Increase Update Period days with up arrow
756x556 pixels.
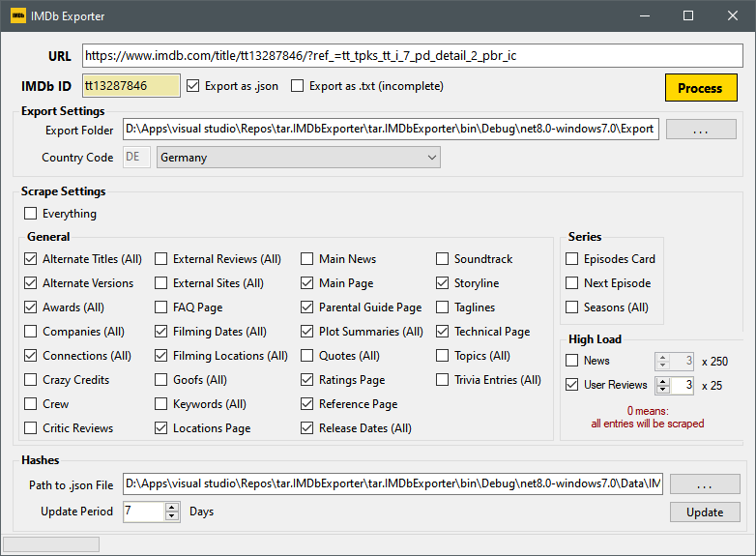pos(172,508)
